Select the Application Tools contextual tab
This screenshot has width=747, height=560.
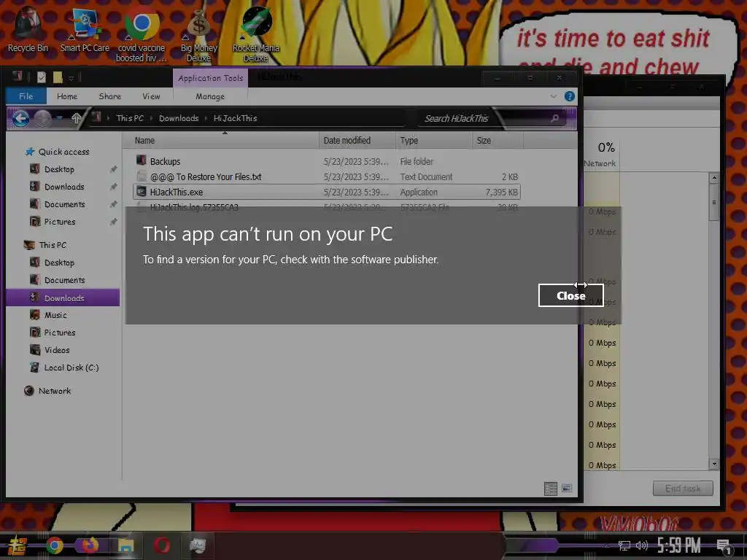point(210,78)
